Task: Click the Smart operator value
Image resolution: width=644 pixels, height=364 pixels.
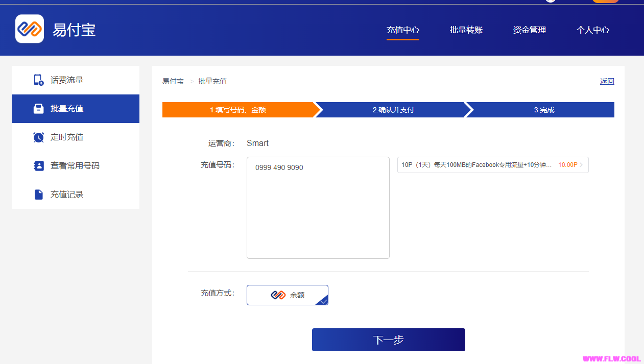Action: click(x=257, y=143)
